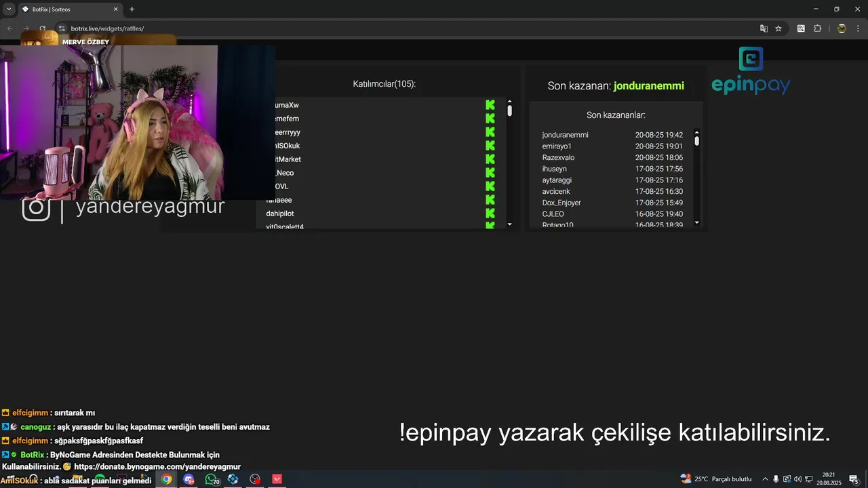Open Chrome from the taskbar
The image size is (868, 488).
[166, 479]
